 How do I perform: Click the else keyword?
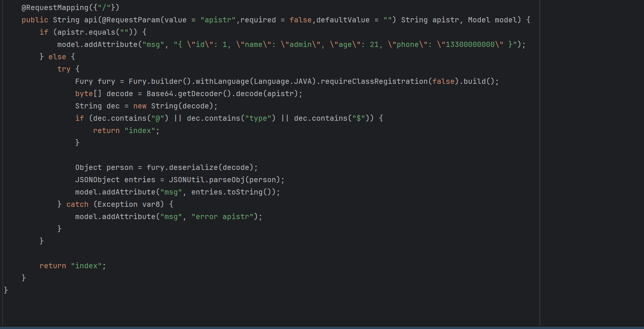point(57,57)
